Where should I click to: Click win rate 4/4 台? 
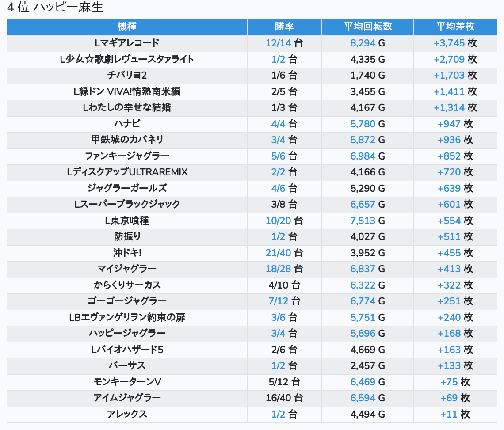coord(284,124)
